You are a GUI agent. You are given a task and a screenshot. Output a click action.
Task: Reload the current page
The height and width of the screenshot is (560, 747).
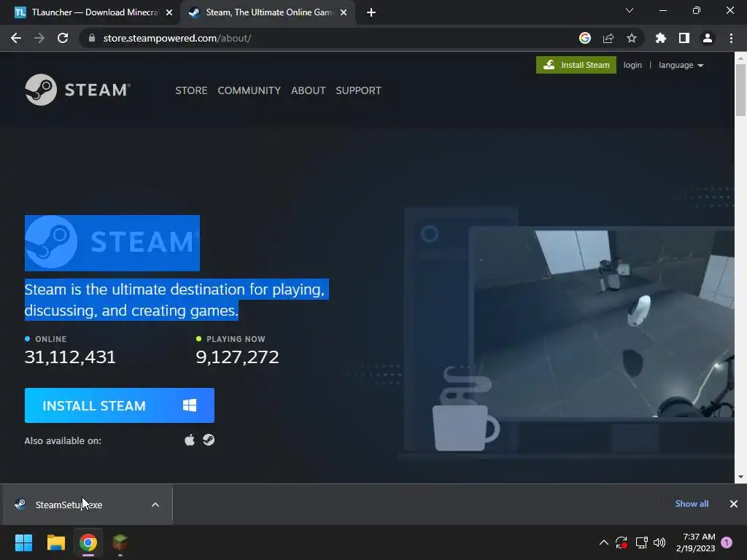63,38
